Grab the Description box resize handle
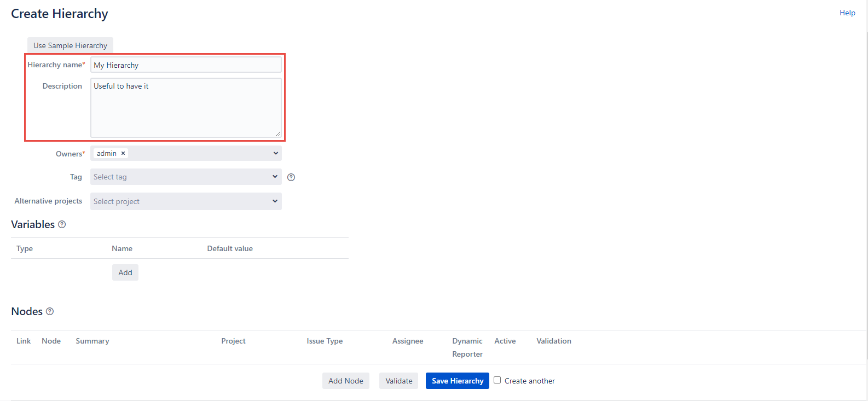The image size is (868, 401). coord(278,133)
